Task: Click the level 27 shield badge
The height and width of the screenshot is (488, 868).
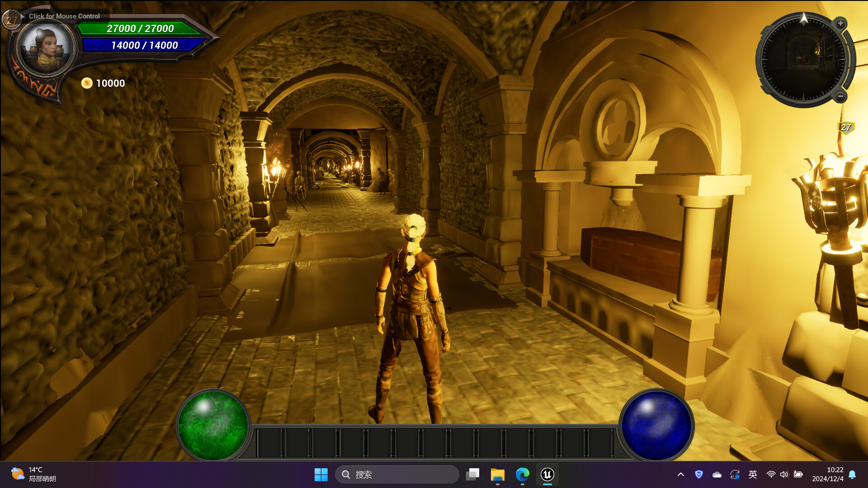Action: pos(846,127)
